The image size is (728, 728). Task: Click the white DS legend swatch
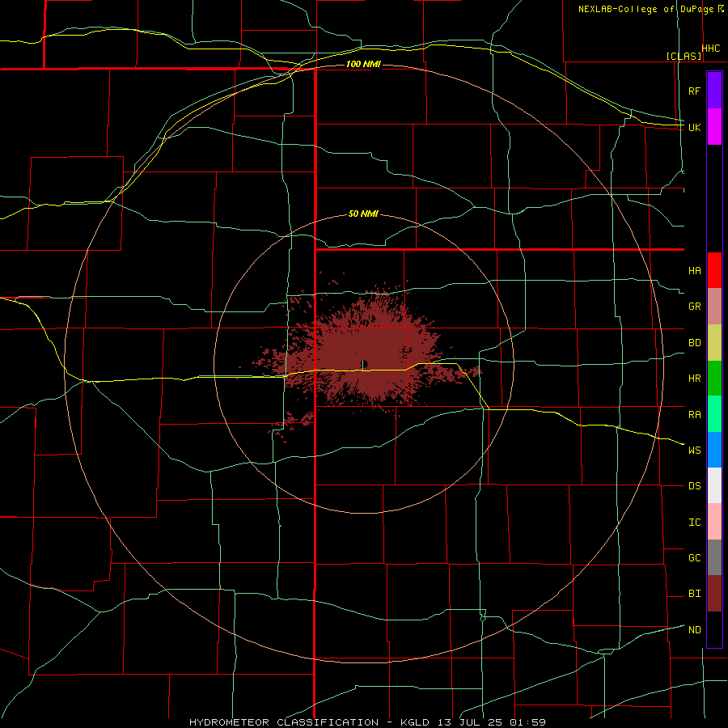(x=714, y=485)
